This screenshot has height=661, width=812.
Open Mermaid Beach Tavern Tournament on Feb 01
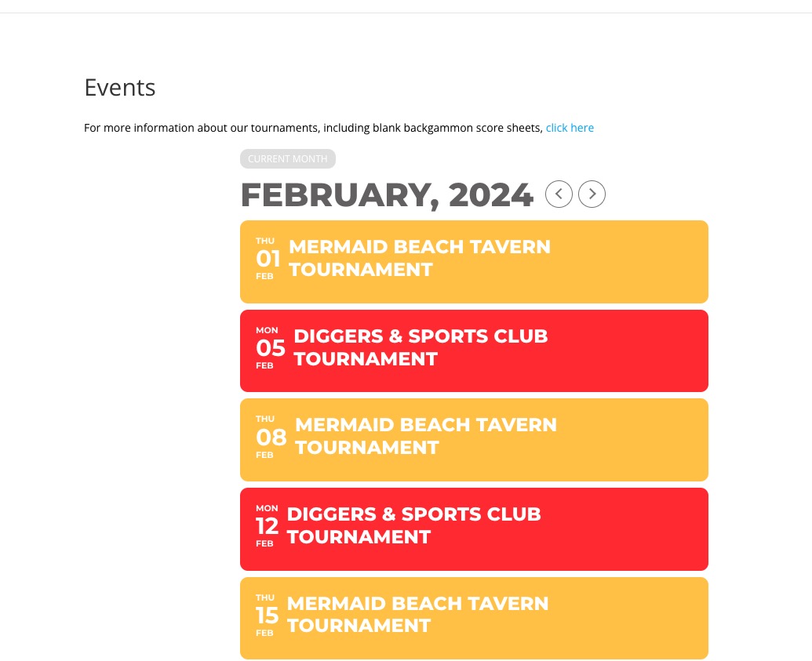[x=474, y=262]
